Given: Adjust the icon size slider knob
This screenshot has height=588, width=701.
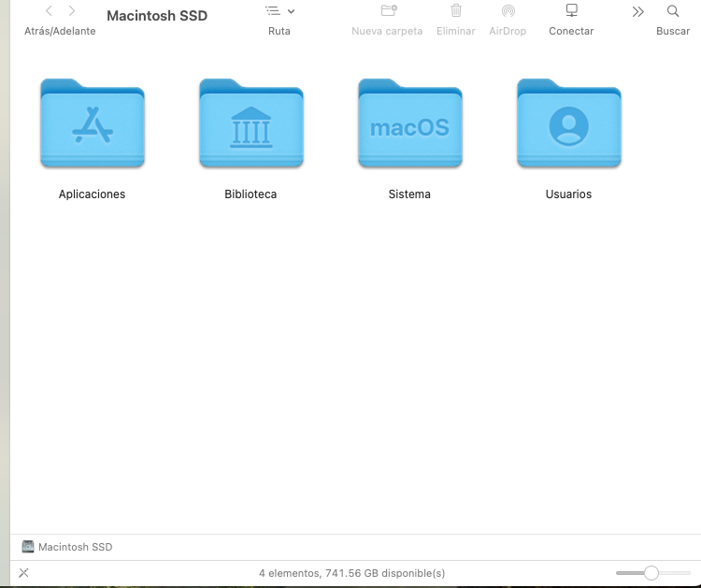Looking at the screenshot, I should click(651, 573).
